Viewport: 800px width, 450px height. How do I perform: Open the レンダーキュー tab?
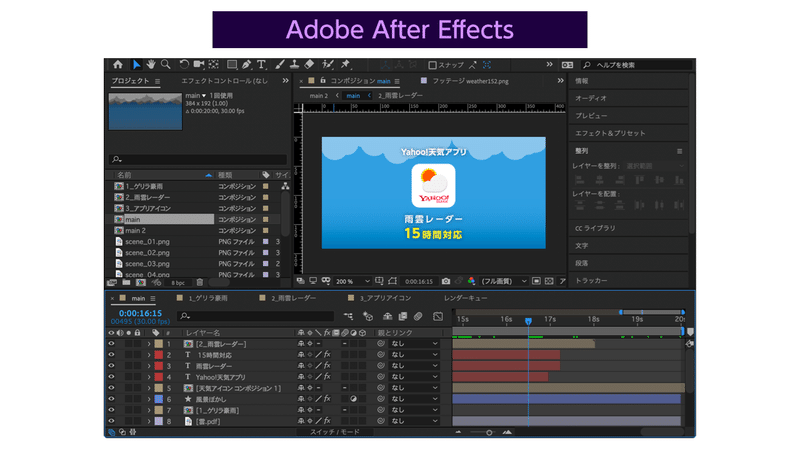465,298
